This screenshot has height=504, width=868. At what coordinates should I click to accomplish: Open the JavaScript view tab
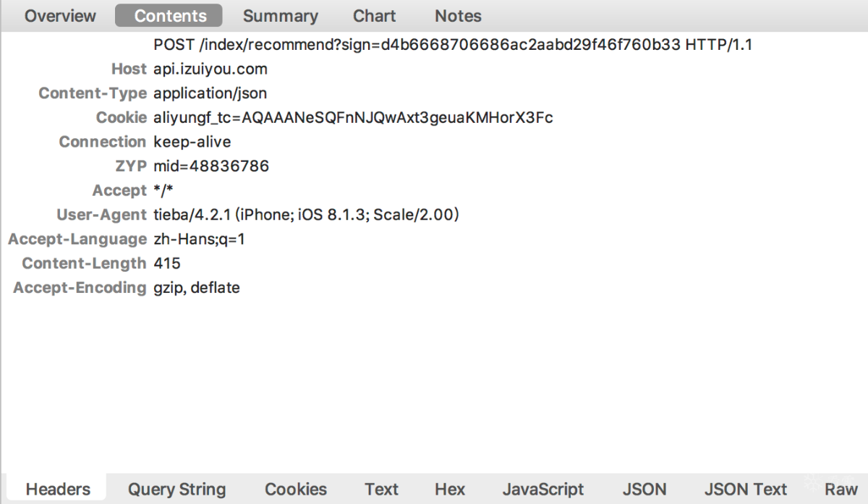[x=543, y=490]
